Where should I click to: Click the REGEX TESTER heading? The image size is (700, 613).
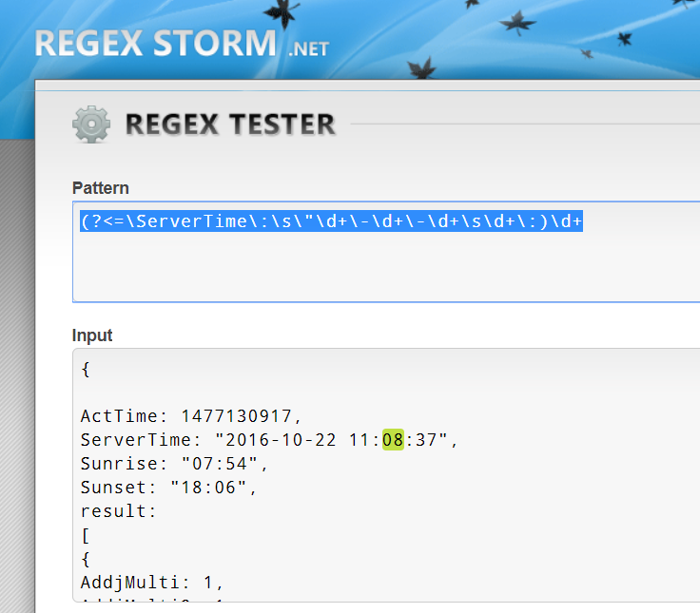[x=230, y=125]
